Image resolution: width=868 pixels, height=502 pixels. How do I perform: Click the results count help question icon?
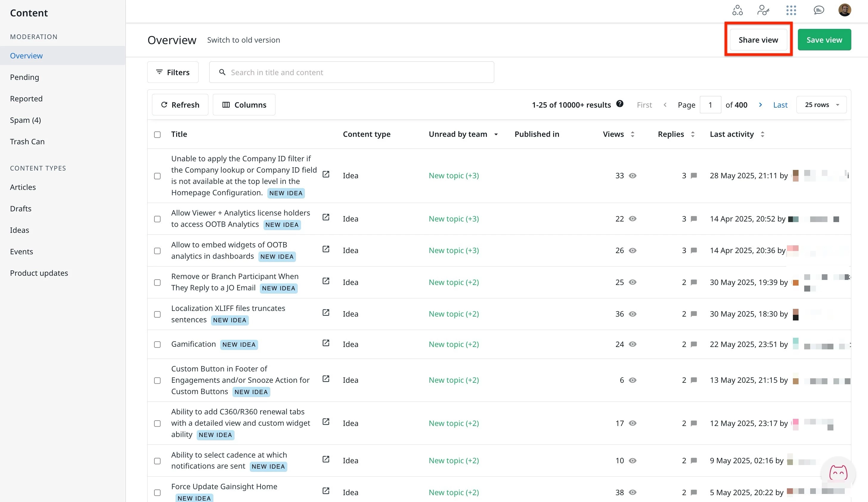point(620,104)
